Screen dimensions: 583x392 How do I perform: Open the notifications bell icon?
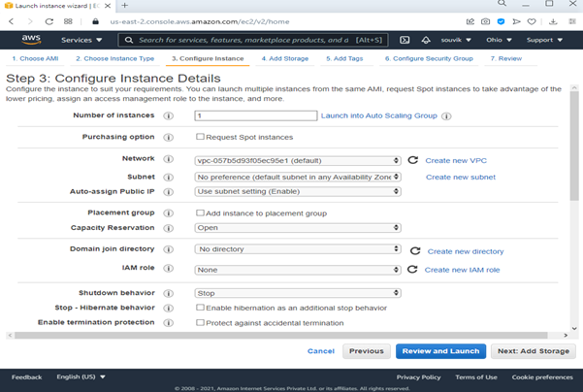point(426,40)
